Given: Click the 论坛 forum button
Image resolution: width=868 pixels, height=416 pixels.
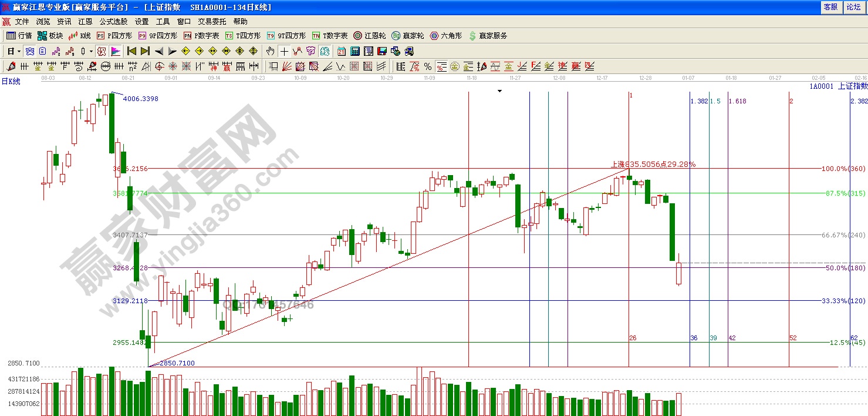Looking at the screenshot, I should pyautogui.click(x=853, y=7).
